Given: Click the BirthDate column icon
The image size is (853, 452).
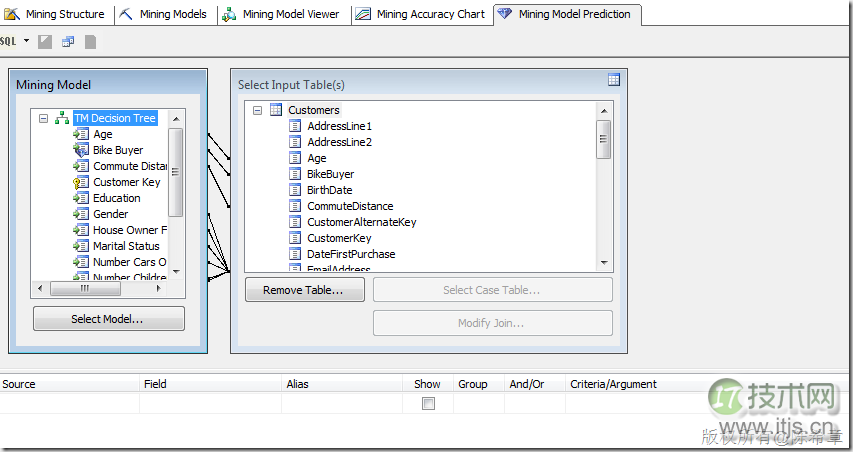Looking at the screenshot, I should pyautogui.click(x=295, y=190).
